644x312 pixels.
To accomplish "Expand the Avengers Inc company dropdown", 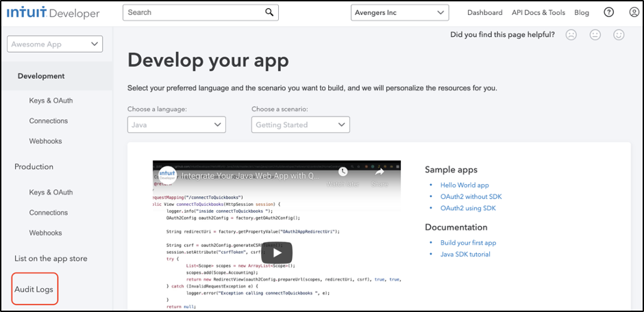I will (x=399, y=13).
